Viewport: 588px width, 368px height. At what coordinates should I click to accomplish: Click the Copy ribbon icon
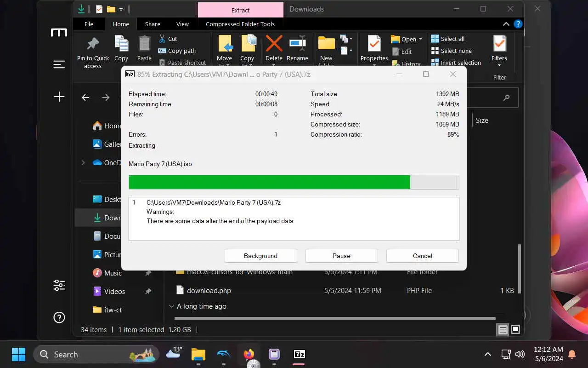[x=121, y=44]
